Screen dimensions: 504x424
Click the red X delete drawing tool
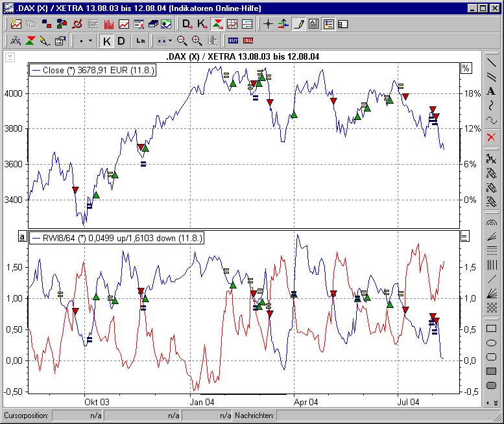click(x=491, y=137)
